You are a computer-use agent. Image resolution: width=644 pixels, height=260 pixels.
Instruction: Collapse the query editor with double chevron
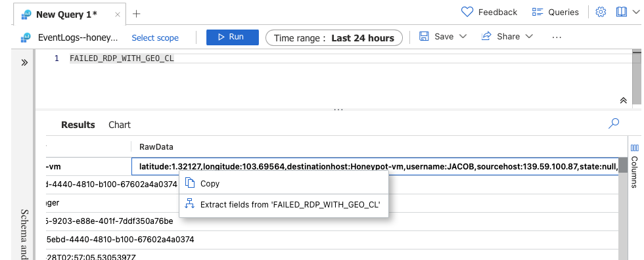pos(623,100)
